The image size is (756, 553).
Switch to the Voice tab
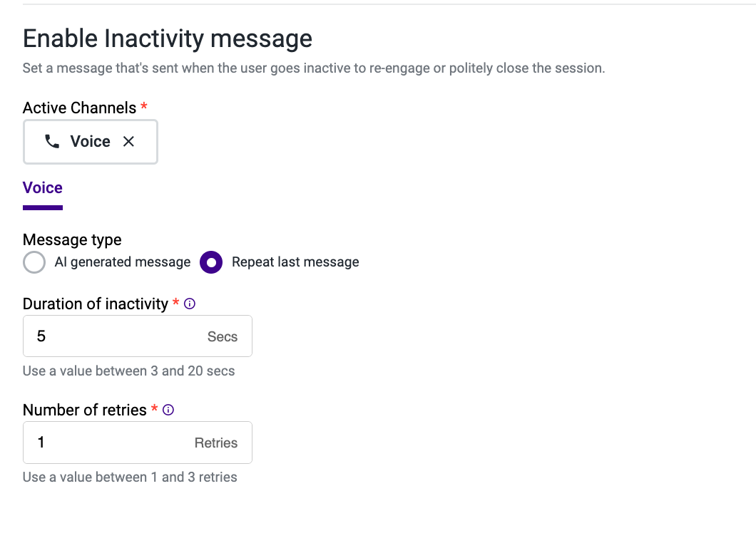(42, 188)
